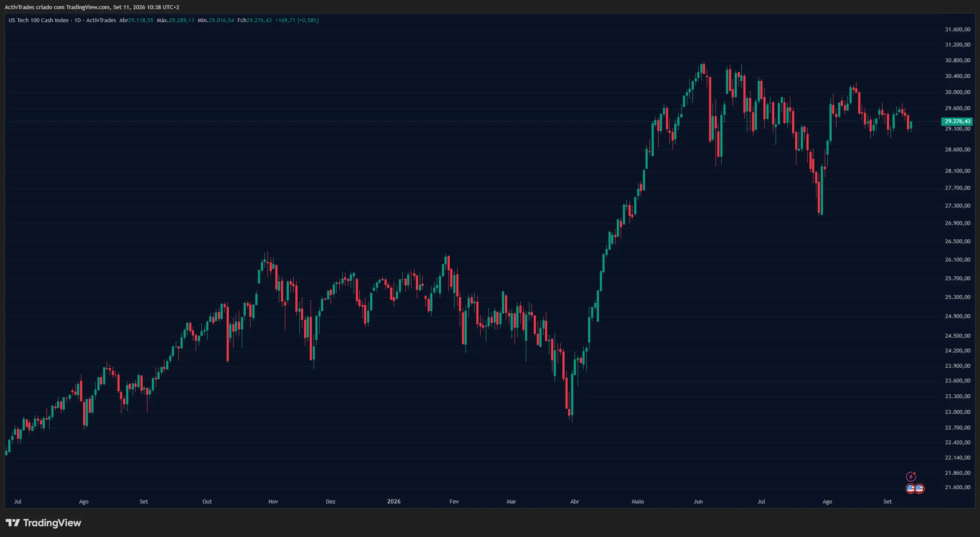Click the '23.300,00' price axis label
This screenshot has width=980, height=537.
[957, 396]
